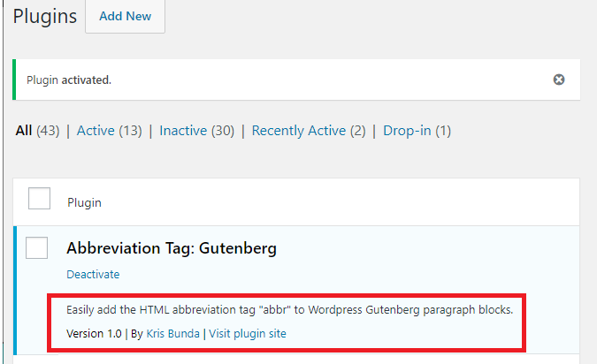Click the Version 1.0 text

click(94, 334)
